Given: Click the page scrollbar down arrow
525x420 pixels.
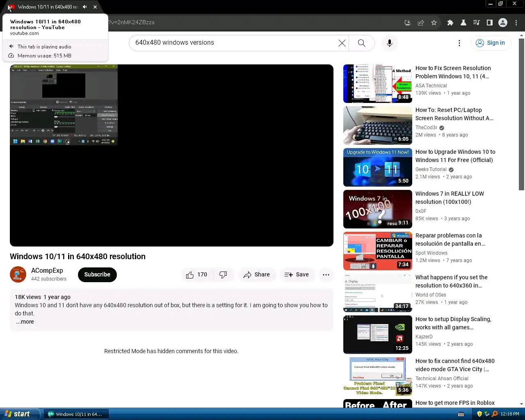Looking at the screenshot, I should pyautogui.click(x=521, y=404).
